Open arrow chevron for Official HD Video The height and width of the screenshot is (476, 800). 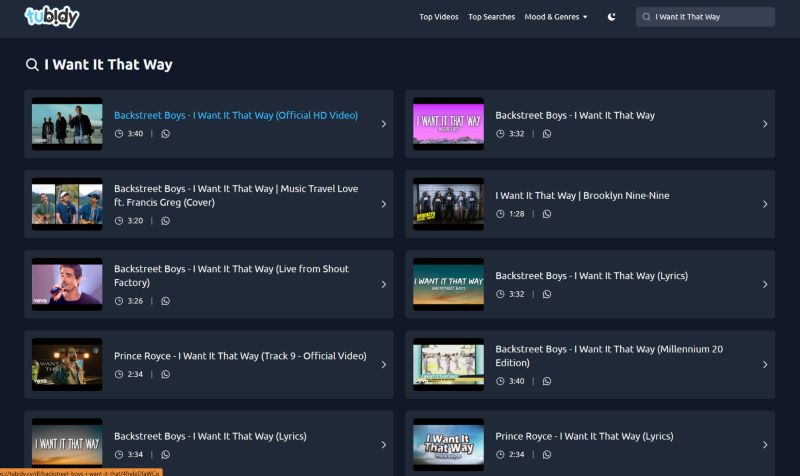point(383,124)
